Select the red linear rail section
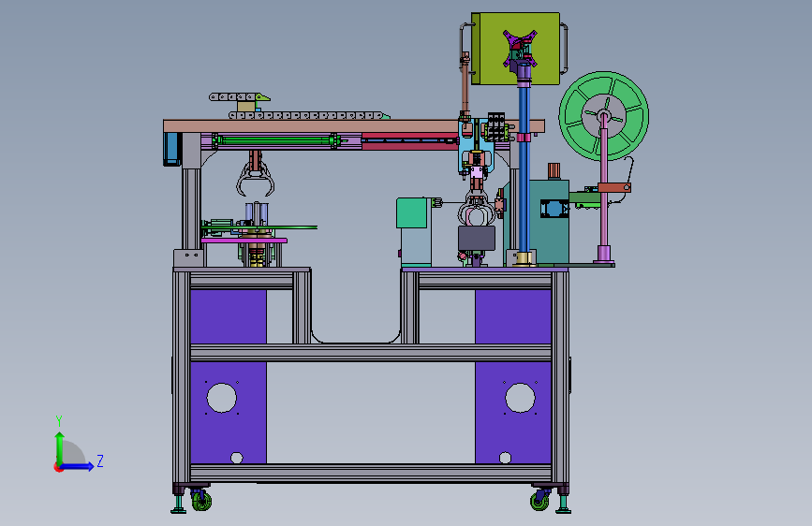The image size is (812, 526). coord(409,141)
